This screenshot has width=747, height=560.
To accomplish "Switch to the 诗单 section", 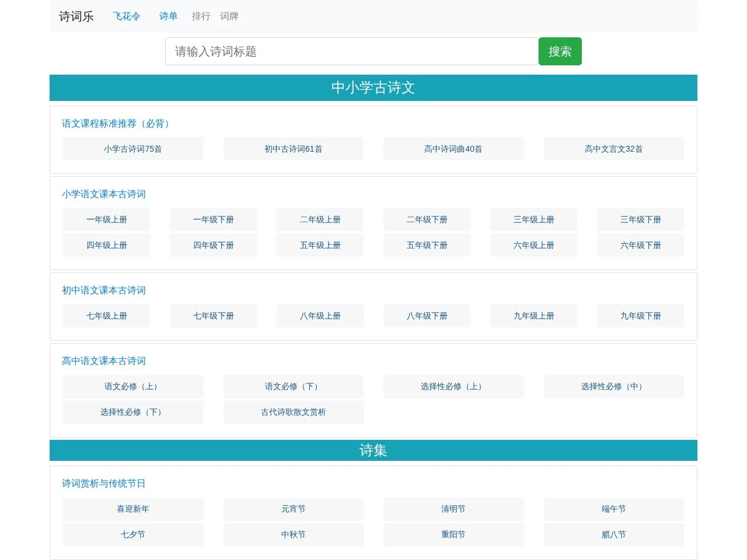I will coord(168,16).
